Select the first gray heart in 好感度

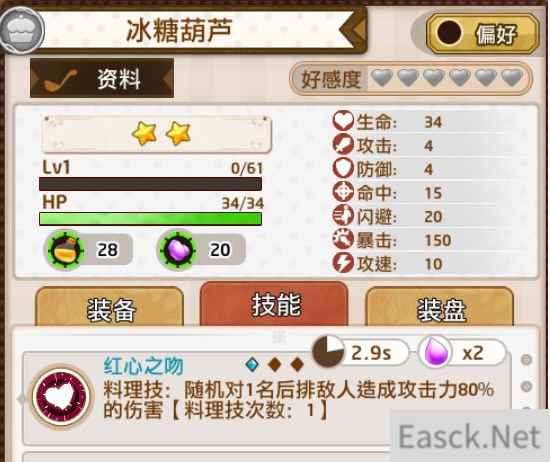pyautogui.click(x=382, y=78)
